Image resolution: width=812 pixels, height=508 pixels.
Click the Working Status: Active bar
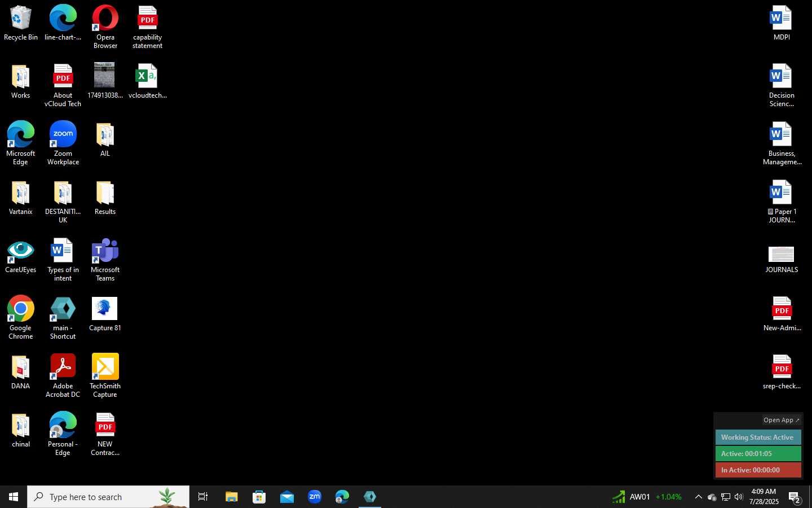[758, 437]
